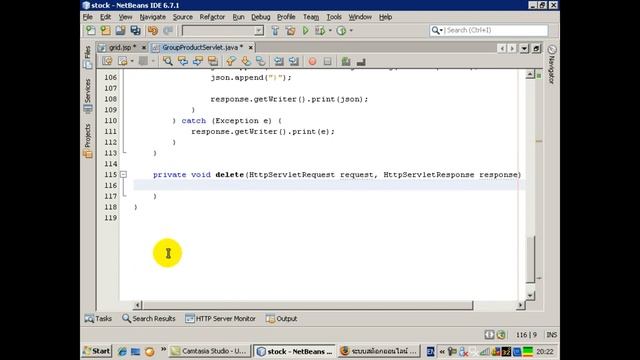Viewport: 640px width, 360px height.
Task: Expand the Debug Main Project dropdown arrow
Action: coord(330,30)
